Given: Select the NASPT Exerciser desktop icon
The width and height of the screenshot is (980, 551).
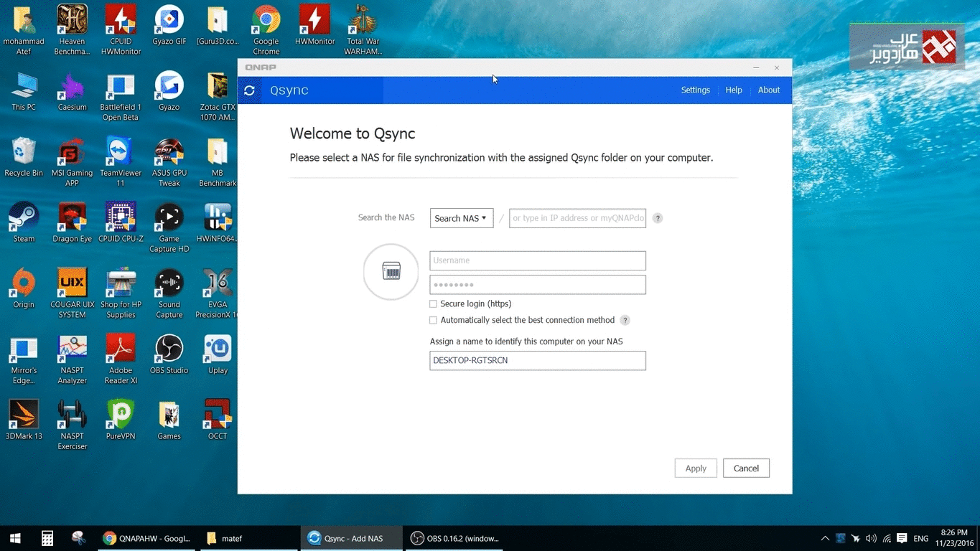Looking at the screenshot, I should click(x=72, y=425).
